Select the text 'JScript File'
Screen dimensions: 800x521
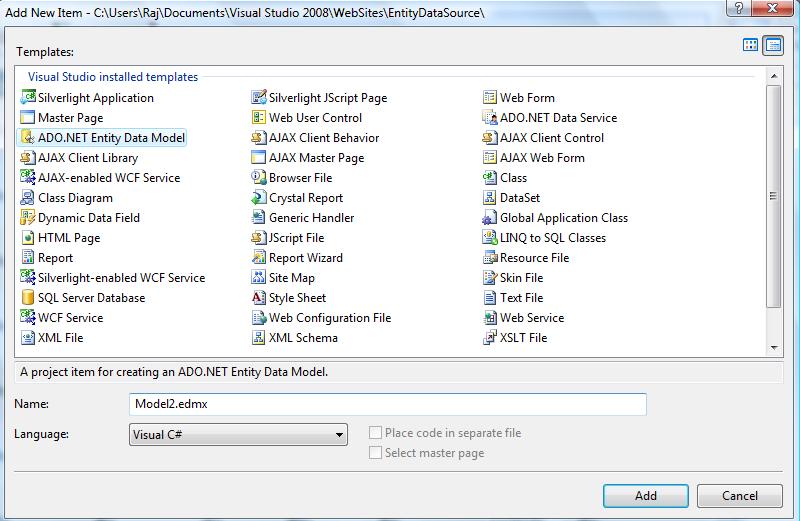pos(296,238)
